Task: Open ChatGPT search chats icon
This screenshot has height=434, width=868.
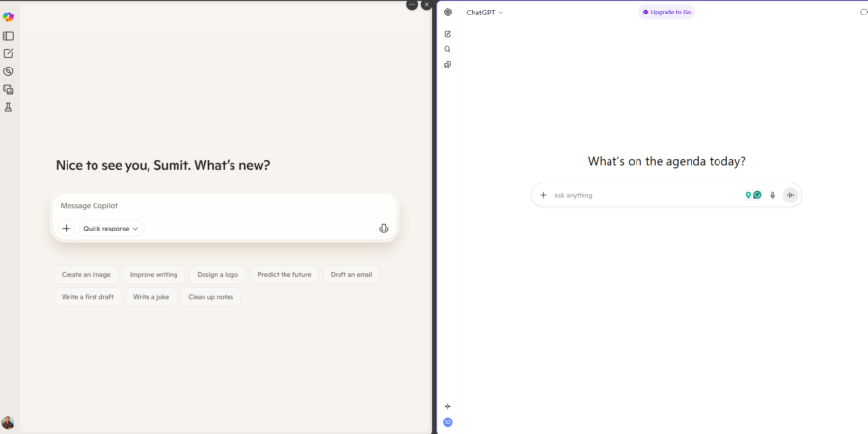Action: coord(448,49)
